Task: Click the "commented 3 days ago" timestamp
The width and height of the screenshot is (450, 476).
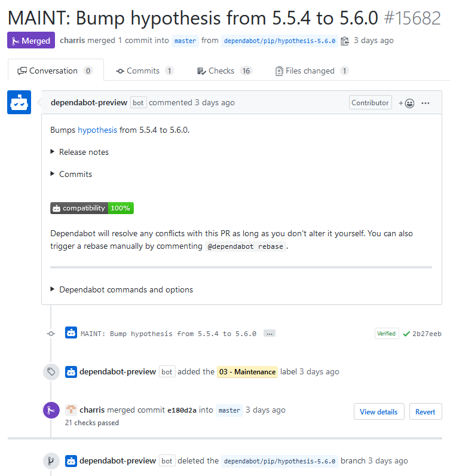Action: point(192,103)
